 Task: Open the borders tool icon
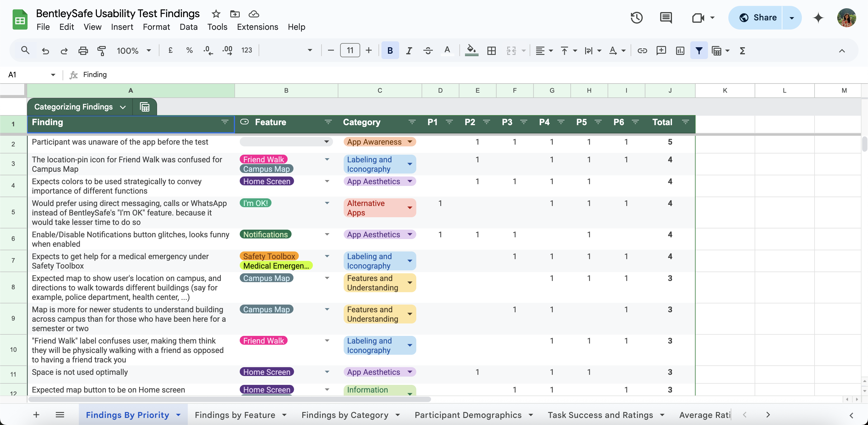coord(491,50)
